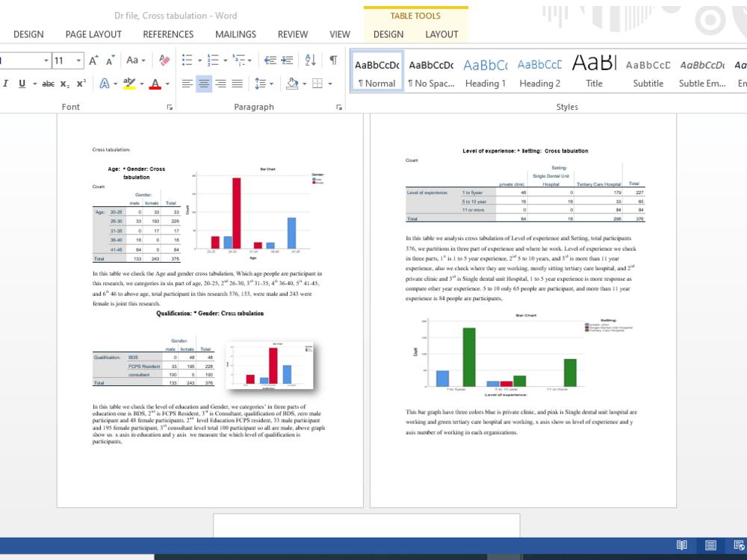Apply text highlight color
747x560 pixels.
coord(129,84)
